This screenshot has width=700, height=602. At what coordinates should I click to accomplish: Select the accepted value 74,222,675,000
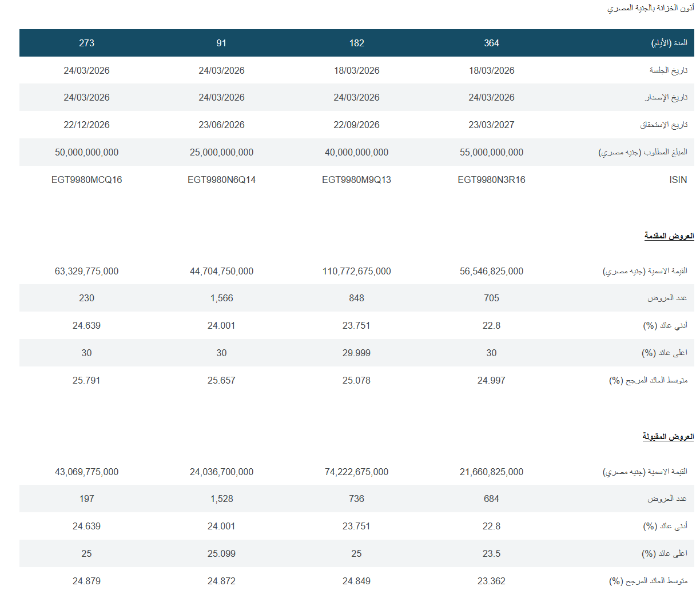356,472
